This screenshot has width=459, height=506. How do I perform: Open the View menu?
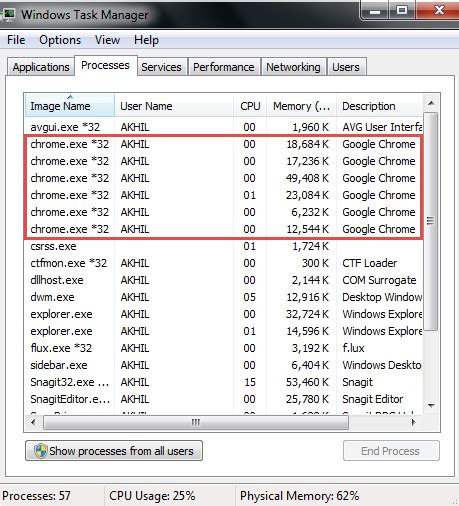click(x=107, y=40)
